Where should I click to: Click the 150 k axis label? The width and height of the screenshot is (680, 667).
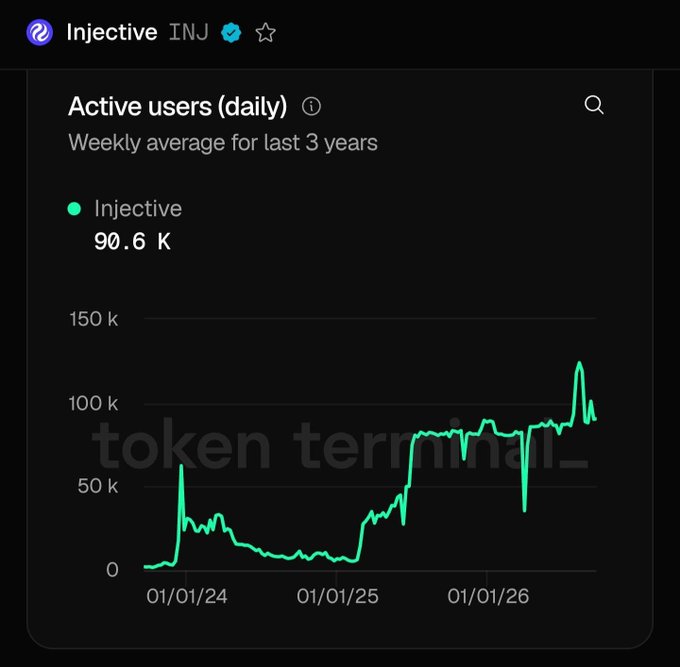[x=94, y=319]
